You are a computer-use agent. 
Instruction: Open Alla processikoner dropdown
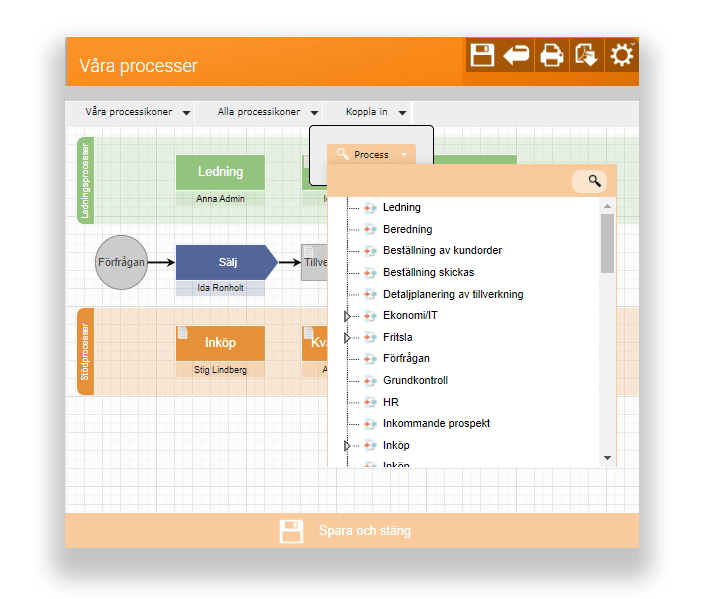268,112
